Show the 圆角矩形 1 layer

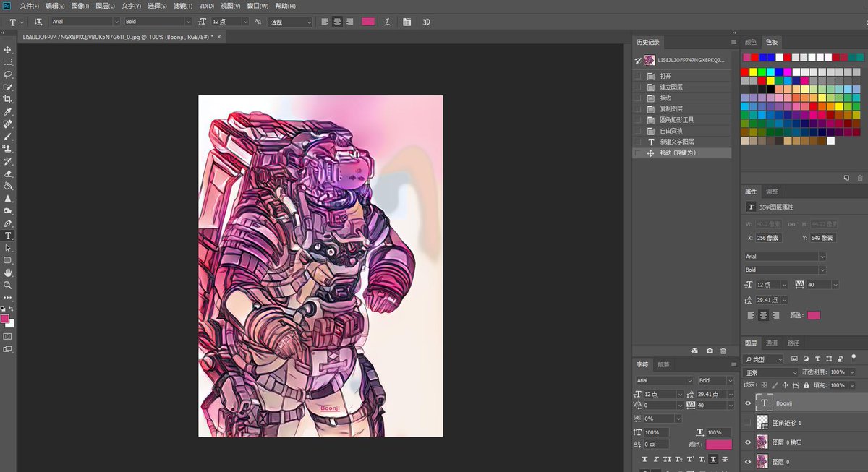748,422
